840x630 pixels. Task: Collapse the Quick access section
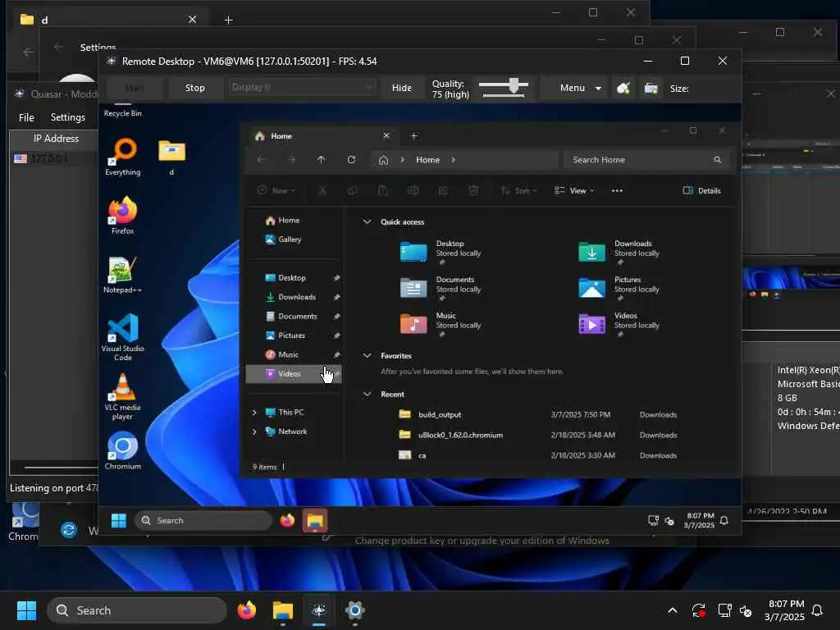click(x=367, y=221)
